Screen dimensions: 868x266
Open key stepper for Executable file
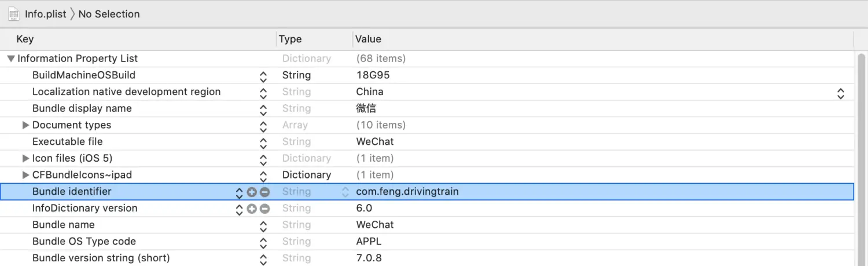pyautogui.click(x=263, y=142)
